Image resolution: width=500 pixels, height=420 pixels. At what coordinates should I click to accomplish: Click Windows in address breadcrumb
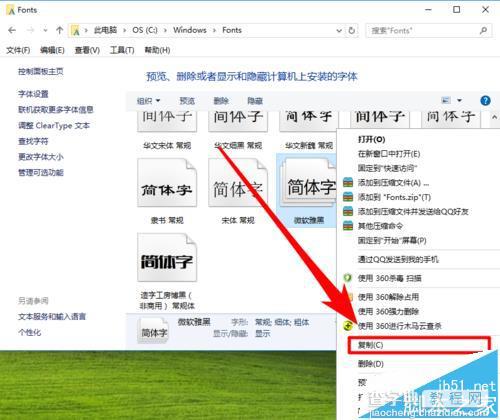pos(190,30)
